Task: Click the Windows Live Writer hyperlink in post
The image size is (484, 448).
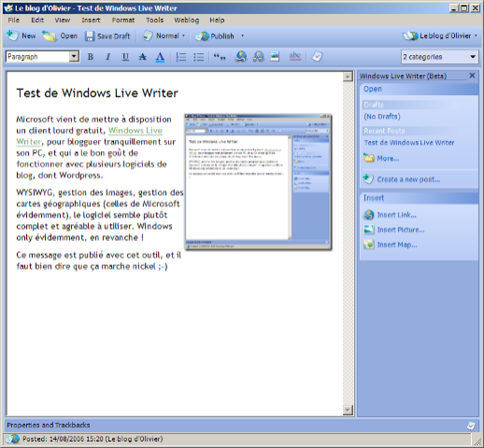Action: tap(135, 131)
